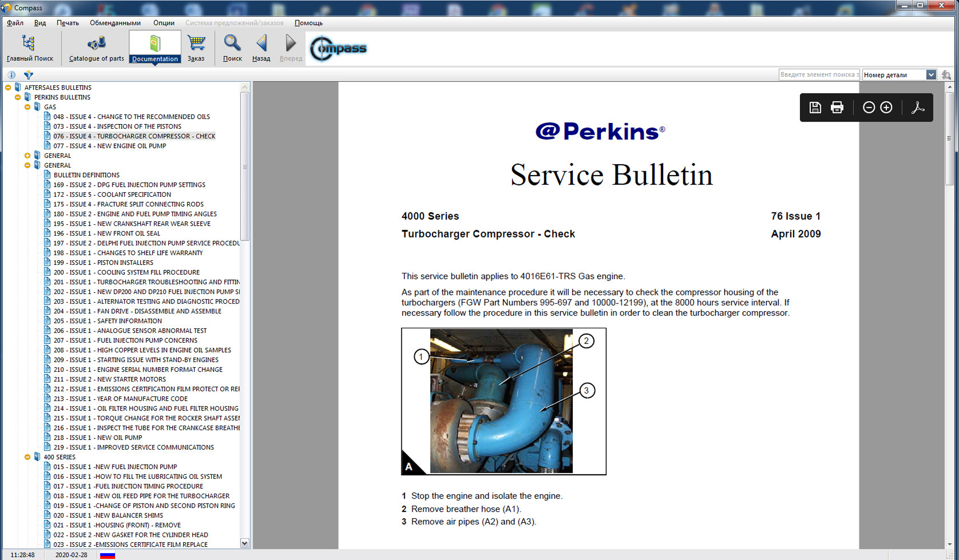This screenshot has width=959, height=560.
Task: Zoom in with the plus circle icon
Action: click(x=886, y=108)
